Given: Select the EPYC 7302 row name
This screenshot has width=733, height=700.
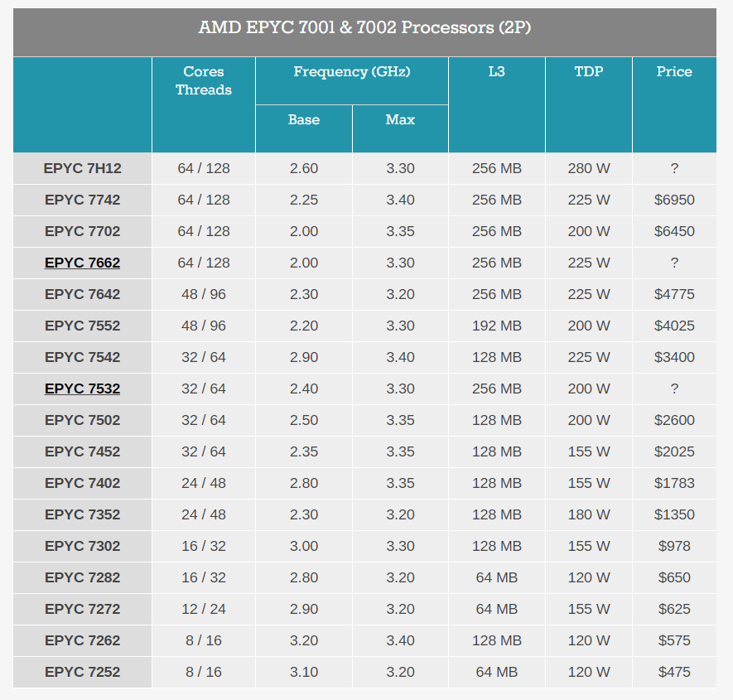Looking at the screenshot, I should [82, 546].
